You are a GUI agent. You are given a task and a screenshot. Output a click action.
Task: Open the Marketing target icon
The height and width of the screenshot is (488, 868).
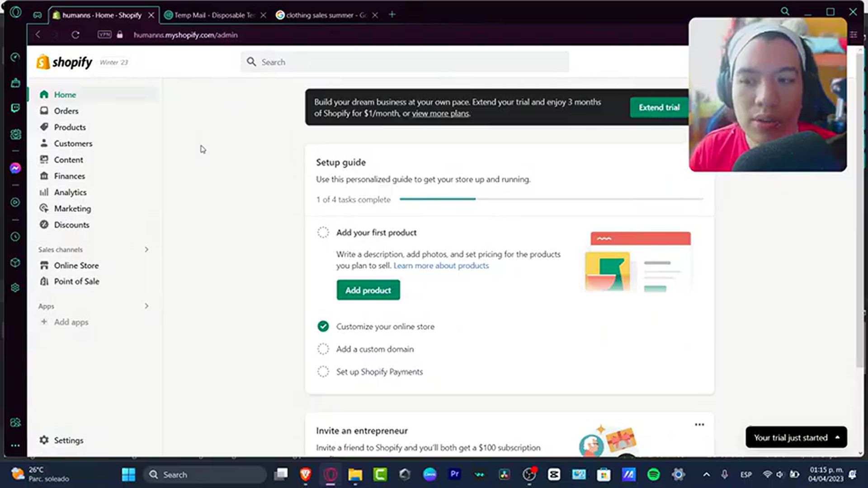(x=44, y=208)
